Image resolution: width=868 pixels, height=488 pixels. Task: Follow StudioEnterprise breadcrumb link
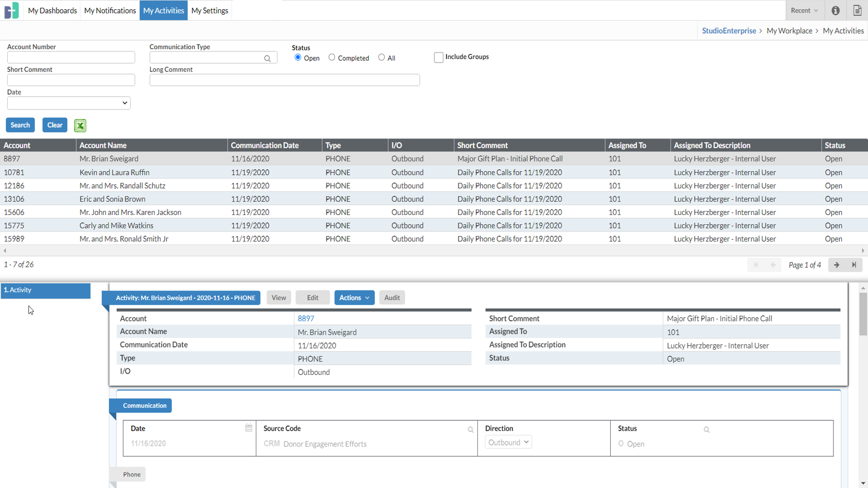pyautogui.click(x=729, y=31)
